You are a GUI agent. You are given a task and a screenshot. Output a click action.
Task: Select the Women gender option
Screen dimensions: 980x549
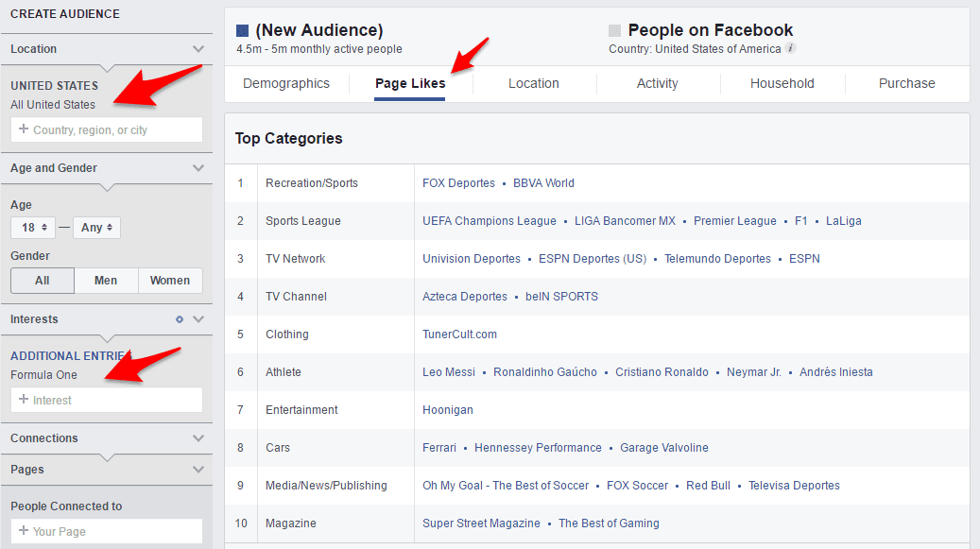pos(170,281)
